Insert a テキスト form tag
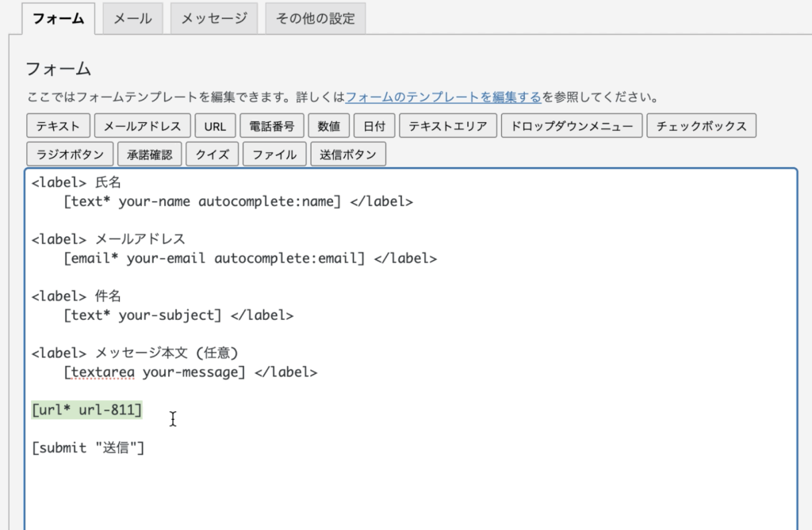 click(58, 126)
